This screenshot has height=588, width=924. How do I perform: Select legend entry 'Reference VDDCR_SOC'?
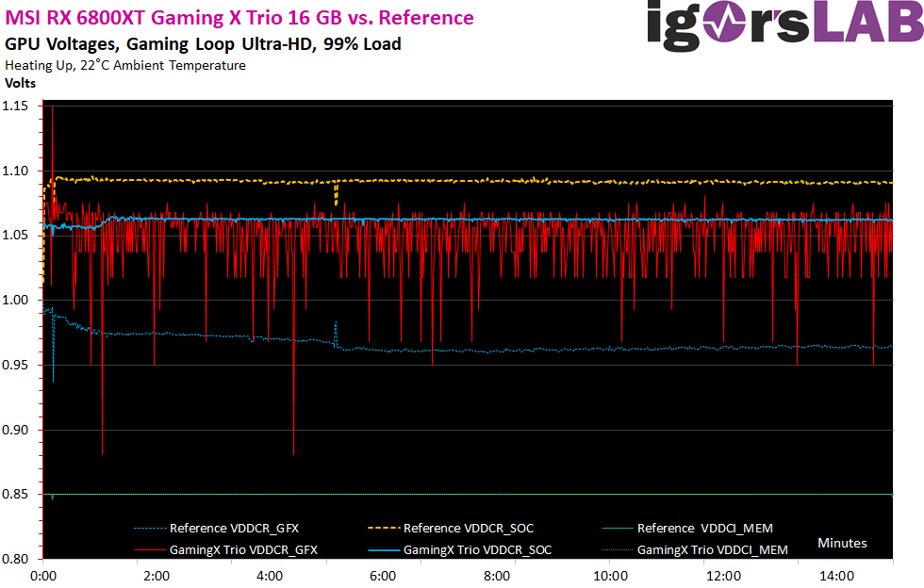[x=469, y=529]
